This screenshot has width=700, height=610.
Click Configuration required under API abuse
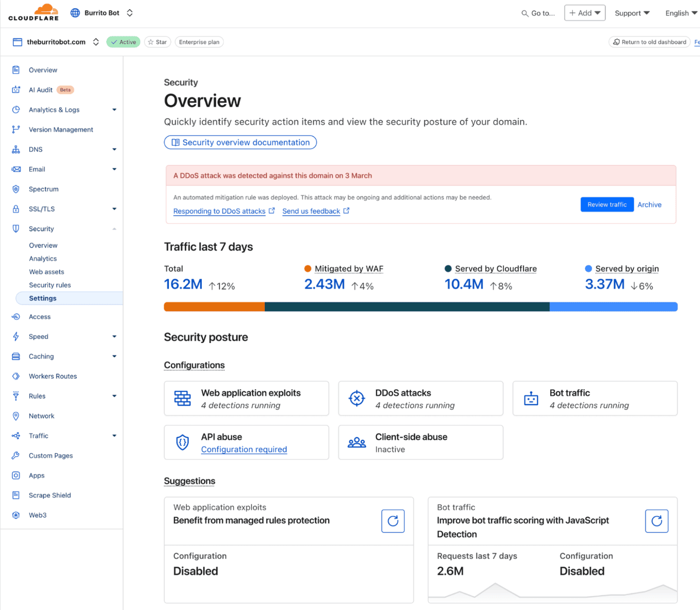point(244,449)
